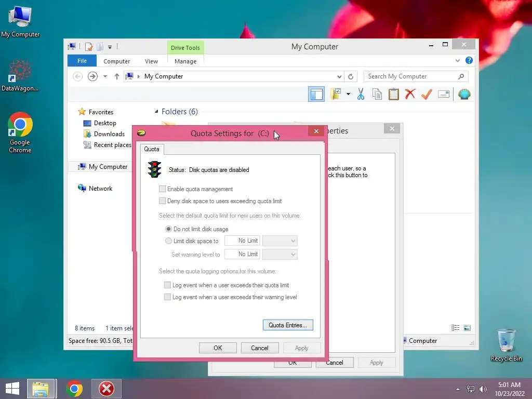Click the Limit disk space value field
Screen dimensions: 532x399
coord(242,241)
